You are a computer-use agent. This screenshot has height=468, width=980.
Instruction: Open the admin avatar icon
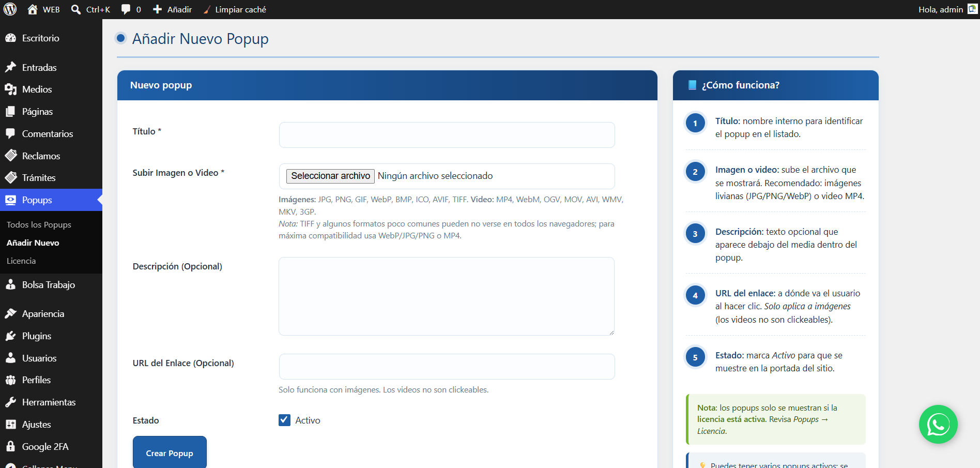(972, 9)
